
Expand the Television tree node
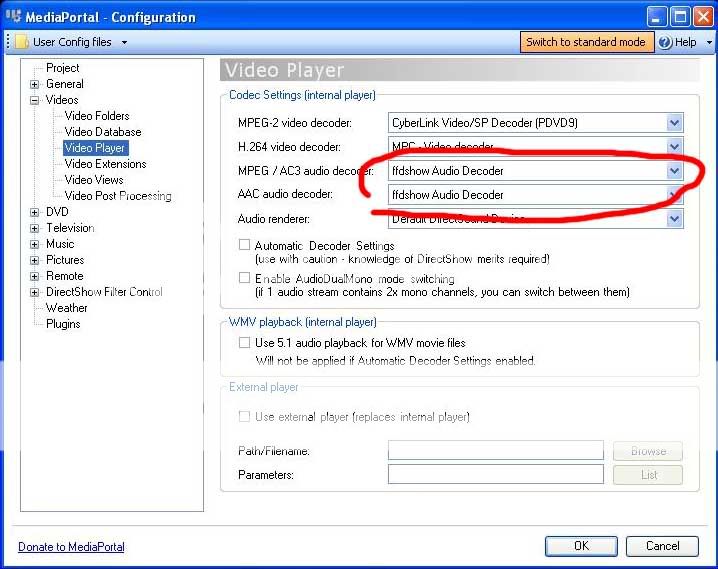pyautogui.click(x=35, y=228)
